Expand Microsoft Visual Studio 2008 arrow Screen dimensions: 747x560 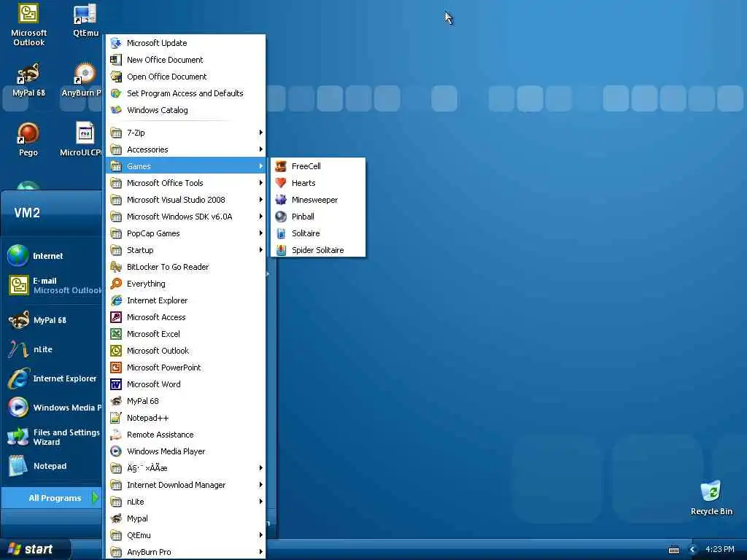tap(260, 200)
